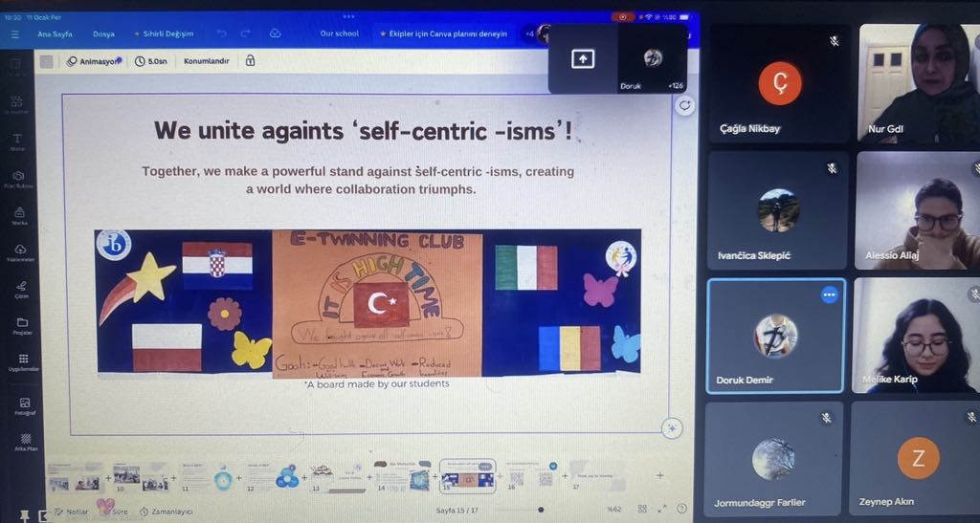
Task: Select Jormundaggr Farlier participant tile
Action: [773, 459]
